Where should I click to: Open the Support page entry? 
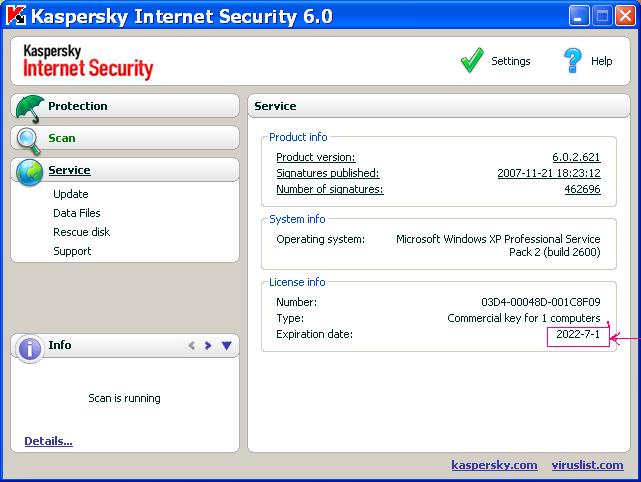click(x=72, y=251)
